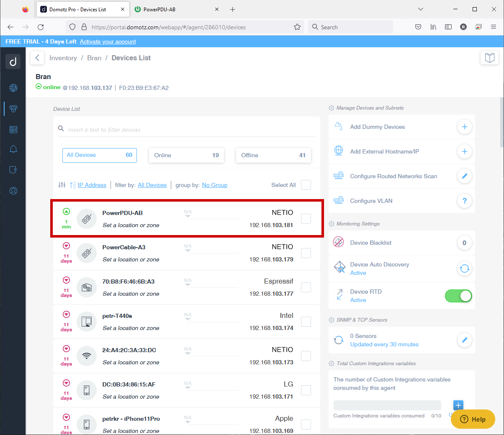Viewport: 504px width, 435px height.
Task: Click Updated every 30 minutes link
Action: [384, 345]
